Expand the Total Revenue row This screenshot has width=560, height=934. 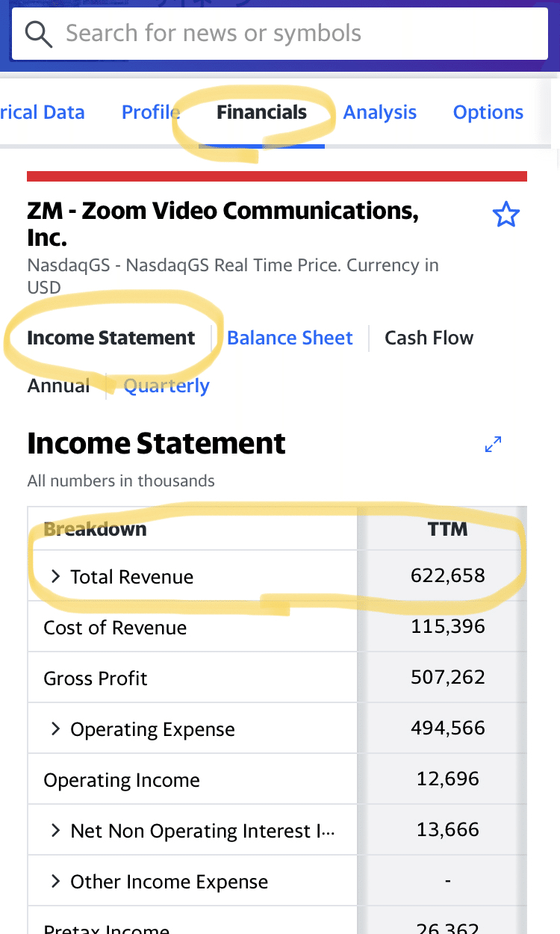point(55,576)
